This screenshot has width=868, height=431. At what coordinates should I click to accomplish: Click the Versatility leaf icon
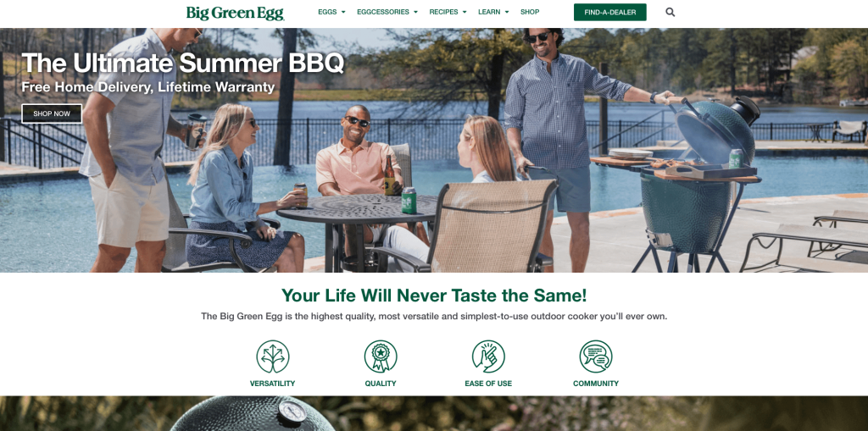click(x=272, y=356)
